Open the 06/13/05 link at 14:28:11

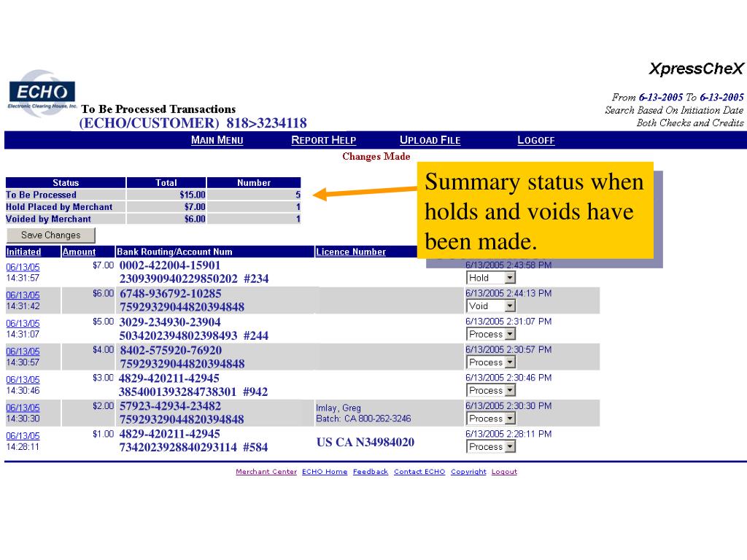pyautogui.click(x=23, y=436)
